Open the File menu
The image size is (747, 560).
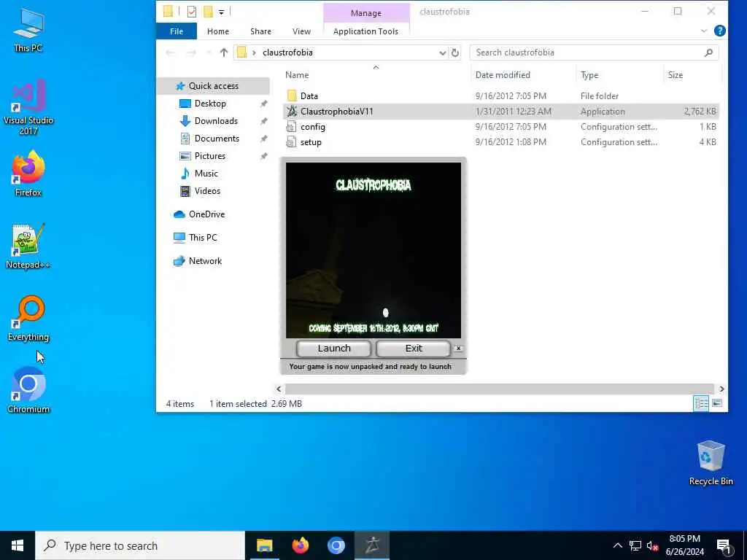tap(177, 31)
